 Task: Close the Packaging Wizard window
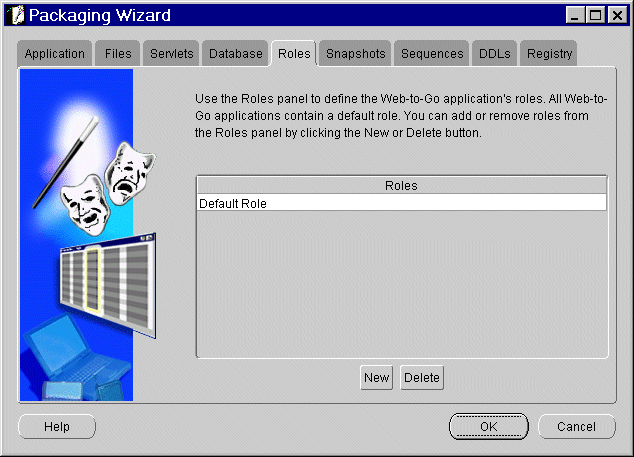click(617, 16)
